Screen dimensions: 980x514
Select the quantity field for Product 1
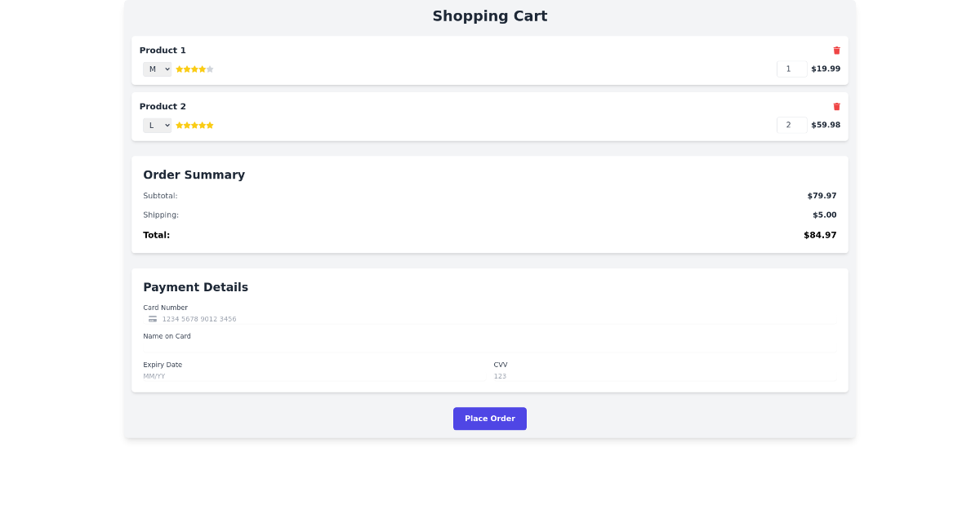[791, 69]
